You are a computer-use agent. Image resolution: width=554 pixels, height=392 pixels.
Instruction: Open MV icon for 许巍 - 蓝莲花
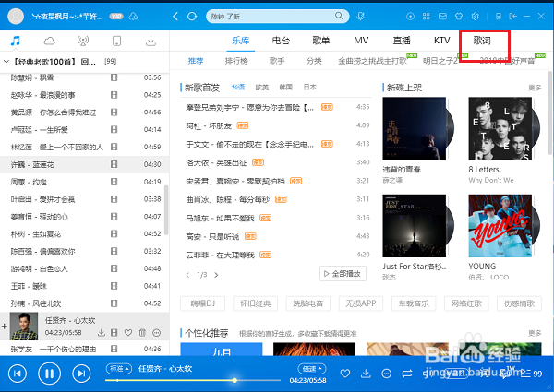pyautogui.click(x=114, y=164)
